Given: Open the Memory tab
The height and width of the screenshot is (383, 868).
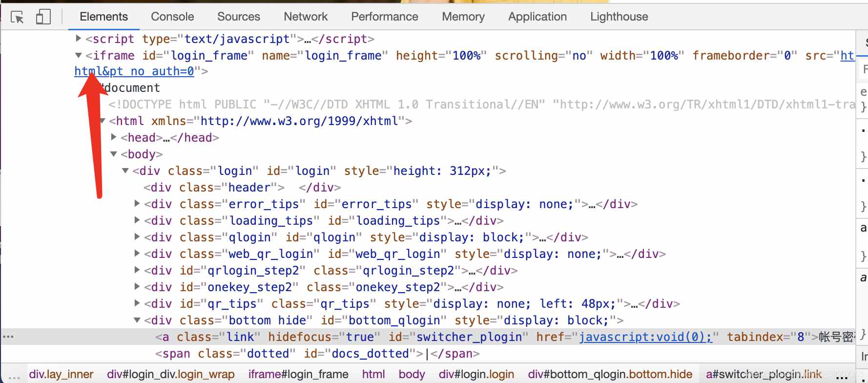Looking at the screenshot, I should click(x=463, y=17).
